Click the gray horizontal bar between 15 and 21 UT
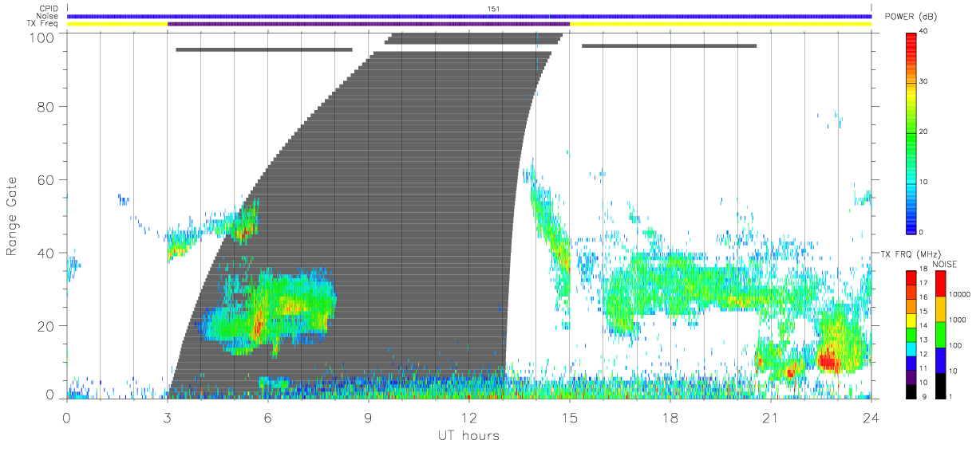Screen dimensions: 980x452 (669, 45)
